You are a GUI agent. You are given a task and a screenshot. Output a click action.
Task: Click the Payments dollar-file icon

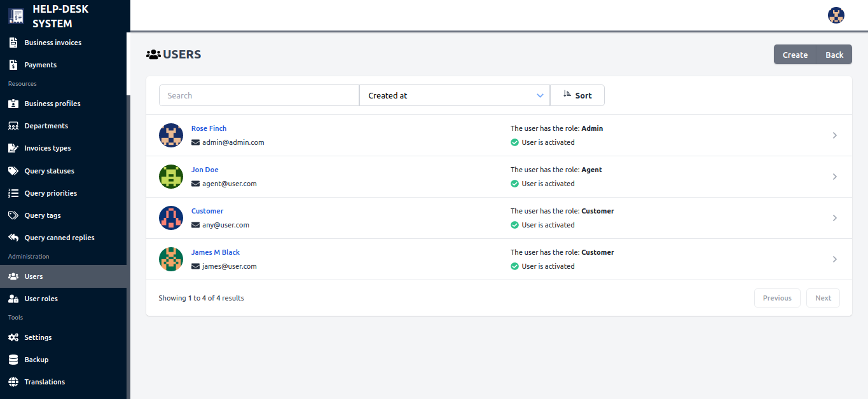tap(13, 65)
